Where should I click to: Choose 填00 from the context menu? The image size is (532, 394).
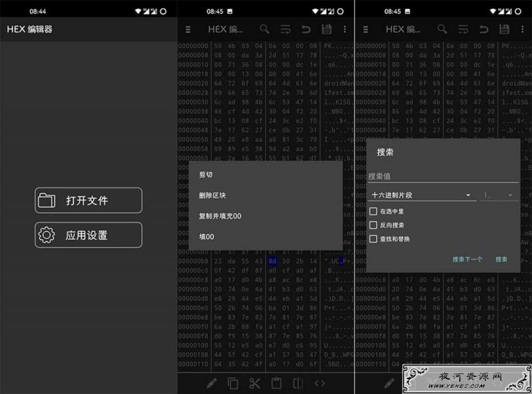point(265,237)
